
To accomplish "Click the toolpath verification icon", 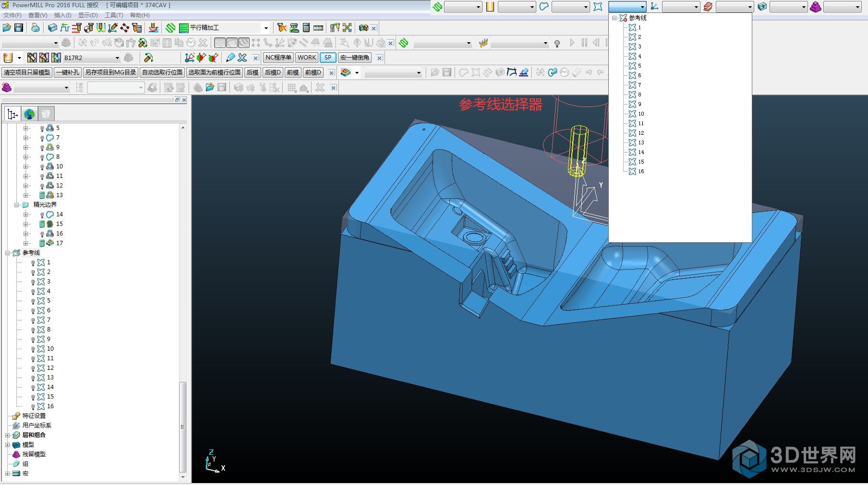I will 294,28.
